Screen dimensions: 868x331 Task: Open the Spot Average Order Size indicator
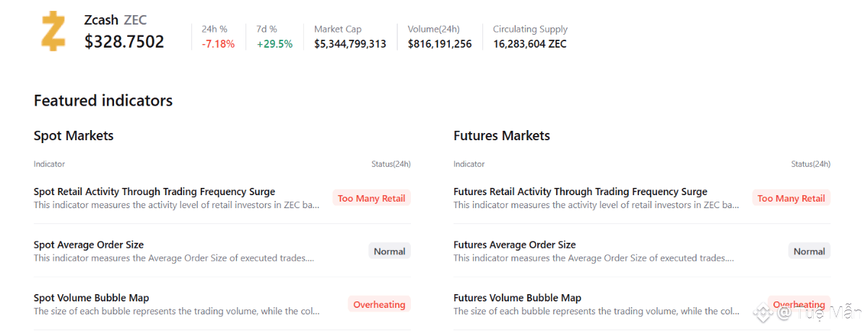tap(89, 245)
